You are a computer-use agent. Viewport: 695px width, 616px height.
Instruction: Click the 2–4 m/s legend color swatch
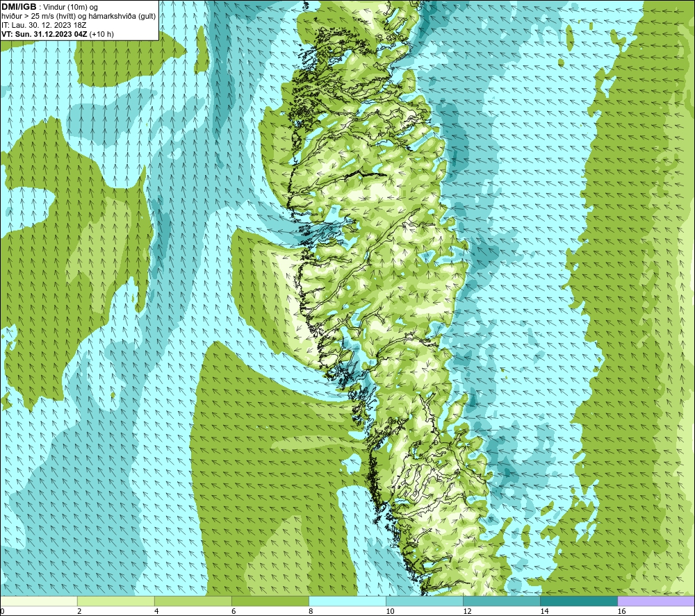[116, 601]
